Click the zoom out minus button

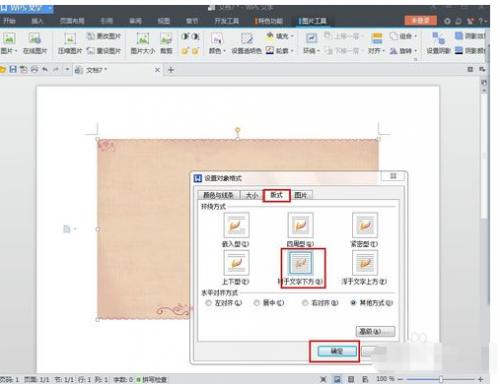(x=401, y=379)
